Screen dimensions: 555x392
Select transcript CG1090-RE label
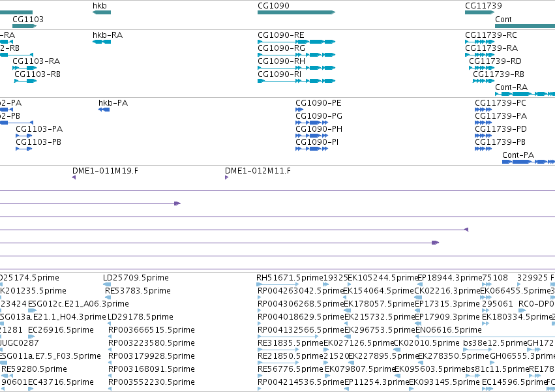tap(281, 35)
